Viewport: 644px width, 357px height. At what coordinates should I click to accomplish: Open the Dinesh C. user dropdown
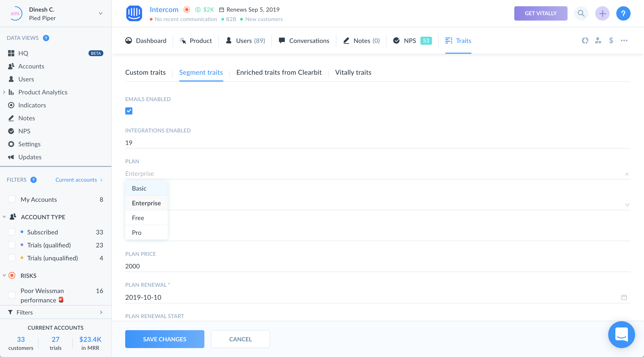coord(100,13)
